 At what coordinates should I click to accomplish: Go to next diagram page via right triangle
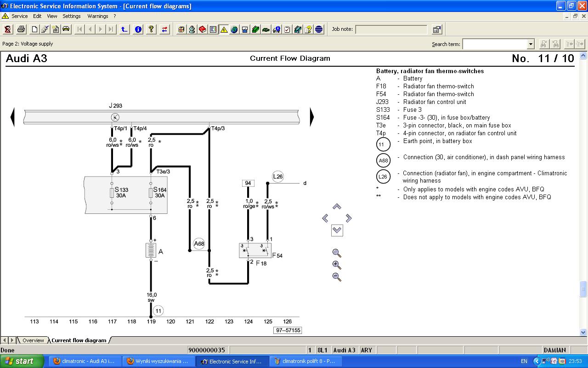(x=312, y=117)
